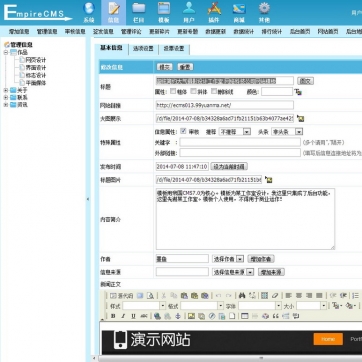Open 后台首页 in the submenu bar
Screen dimensions: 362x362
tap(300, 32)
